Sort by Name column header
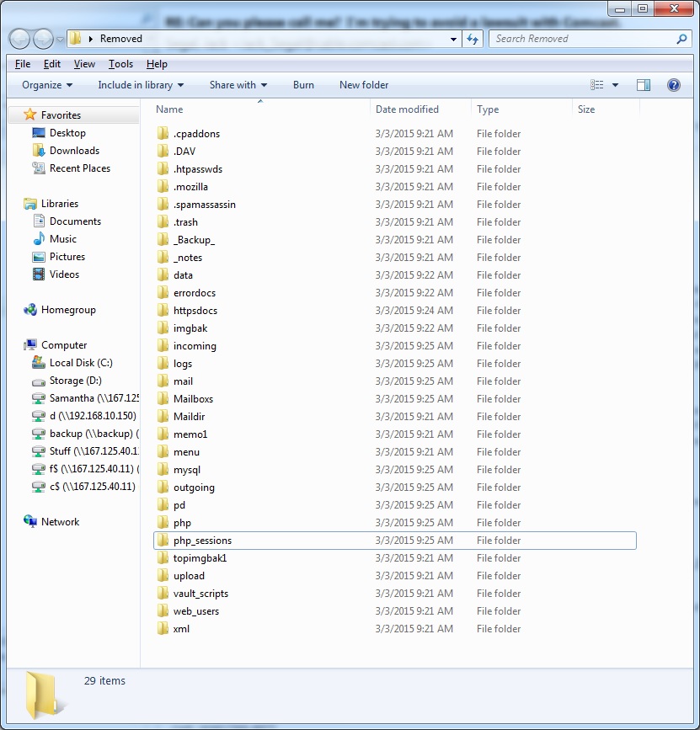700x730 pixels. click(x=169, y=109)
